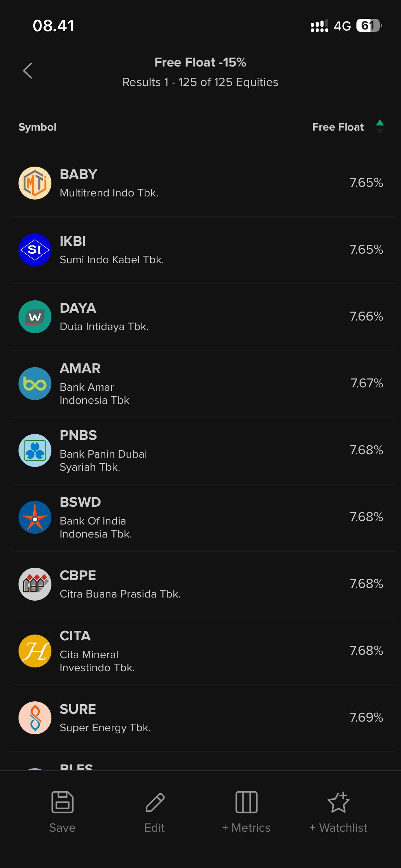This screenshot has width=401, height=868.
Task: Tap the Watchlist star icon
Action: click(x=338, y=802)
